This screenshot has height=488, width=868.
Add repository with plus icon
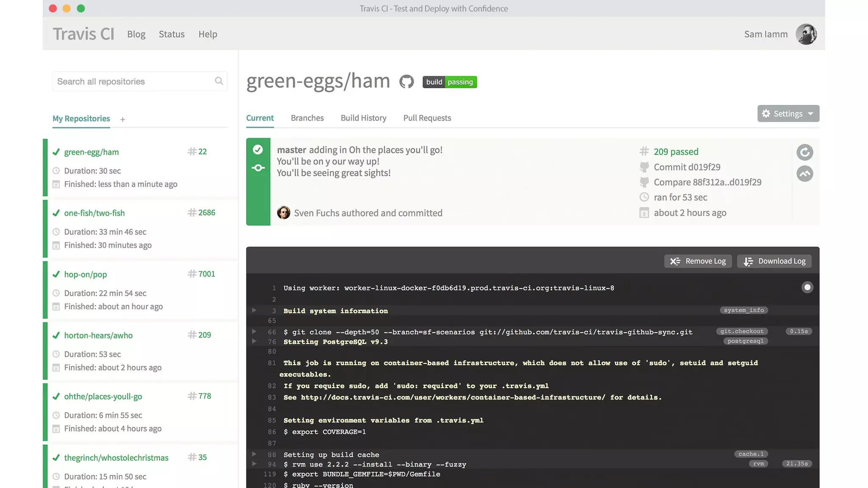coord(122,119)
